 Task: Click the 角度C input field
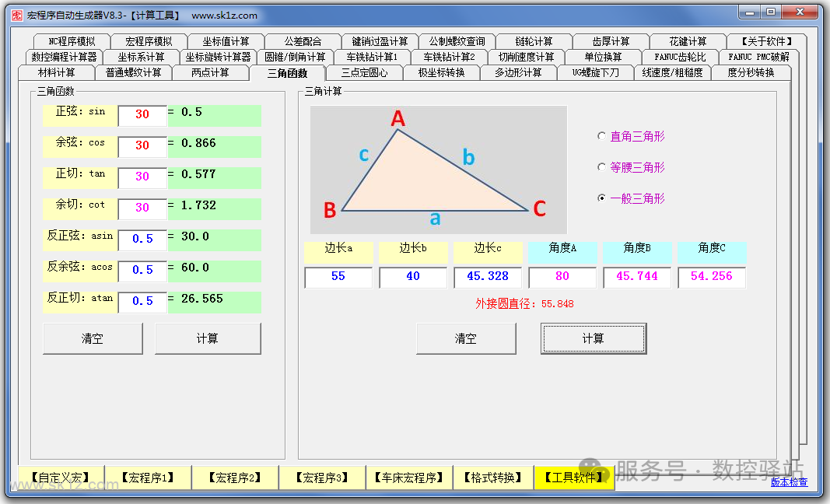coord(712,278)
